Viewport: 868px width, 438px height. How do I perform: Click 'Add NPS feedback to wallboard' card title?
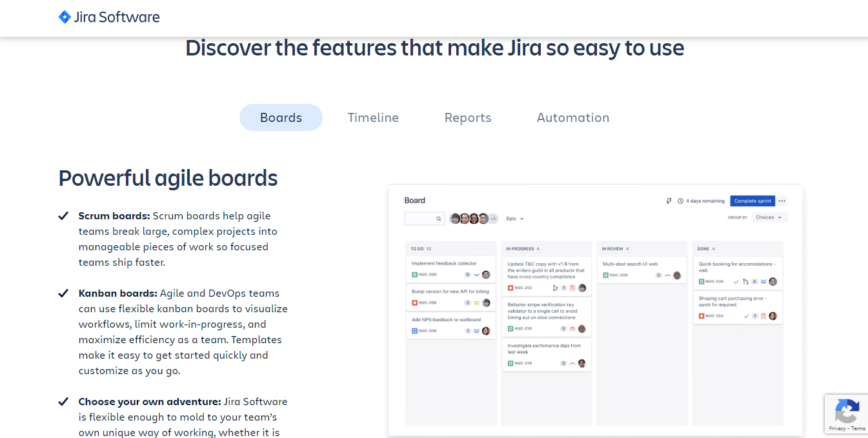point(446,320)
